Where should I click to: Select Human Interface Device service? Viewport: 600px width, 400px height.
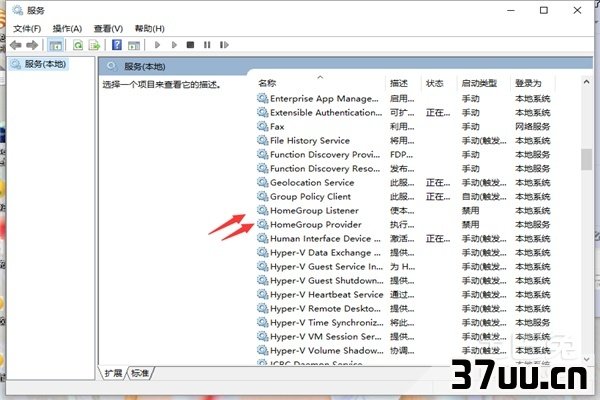tap(404, 238)
